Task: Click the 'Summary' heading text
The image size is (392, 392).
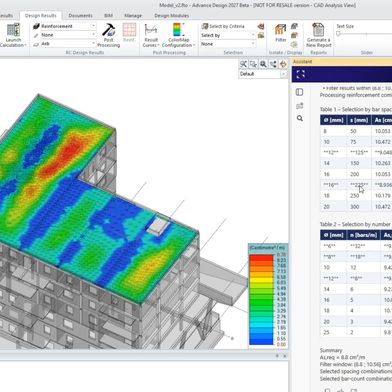Action: click(x=331, y=350)
